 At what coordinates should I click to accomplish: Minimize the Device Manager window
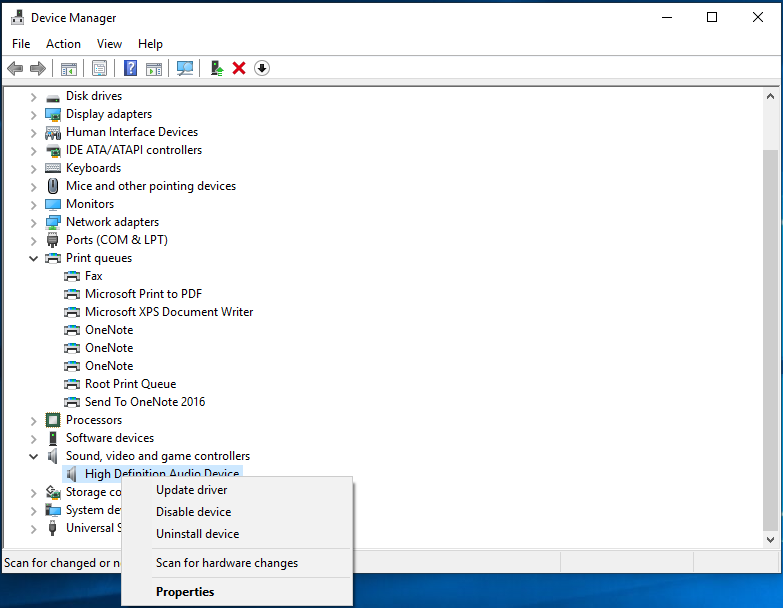(x=667, y=17)
